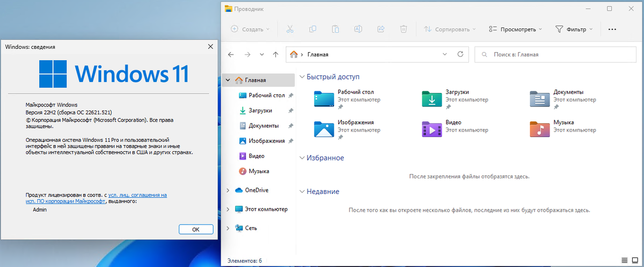Image resolution: width=644 pixels, height=267 pixels.
Task: Open the Фильтр dropdown menu
Action: pos(574,29)
